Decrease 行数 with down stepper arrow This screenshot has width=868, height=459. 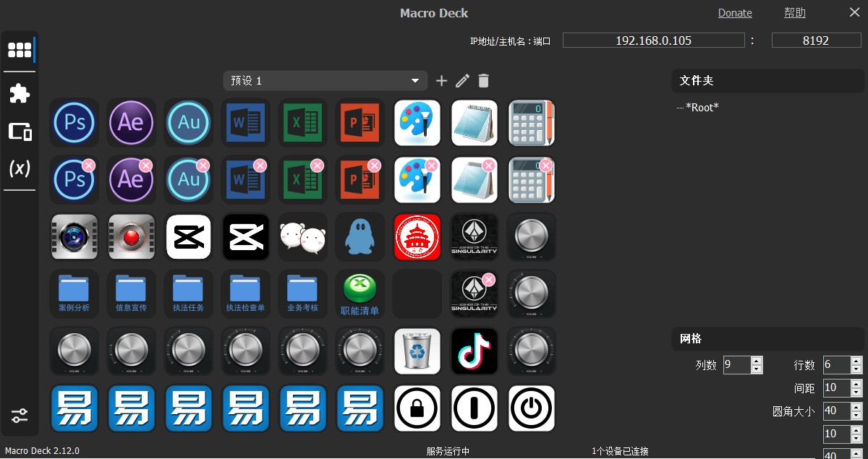click(x=856, y=369)
